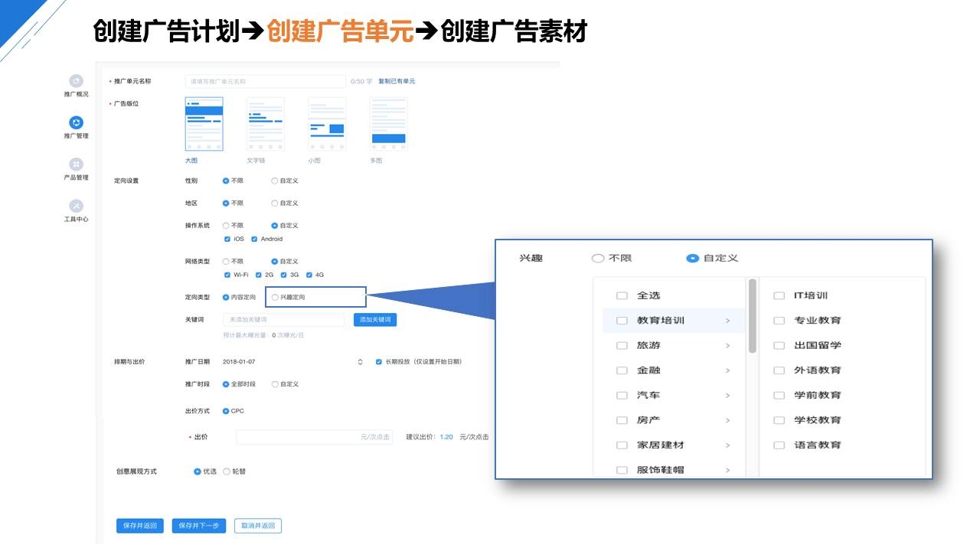Expand 教育培训 category arrow
980x551 pixels.
[727, 321]
